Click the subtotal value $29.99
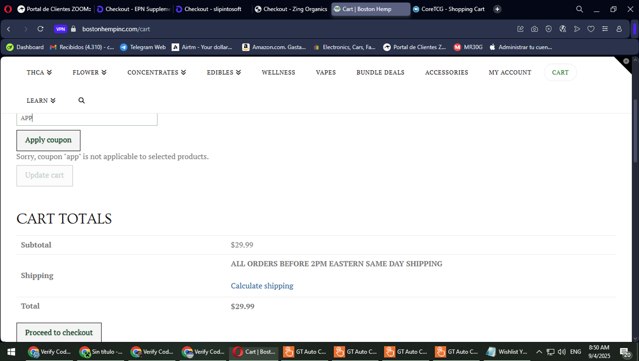This screenshot has width=639, height=361. pos(242,245)
